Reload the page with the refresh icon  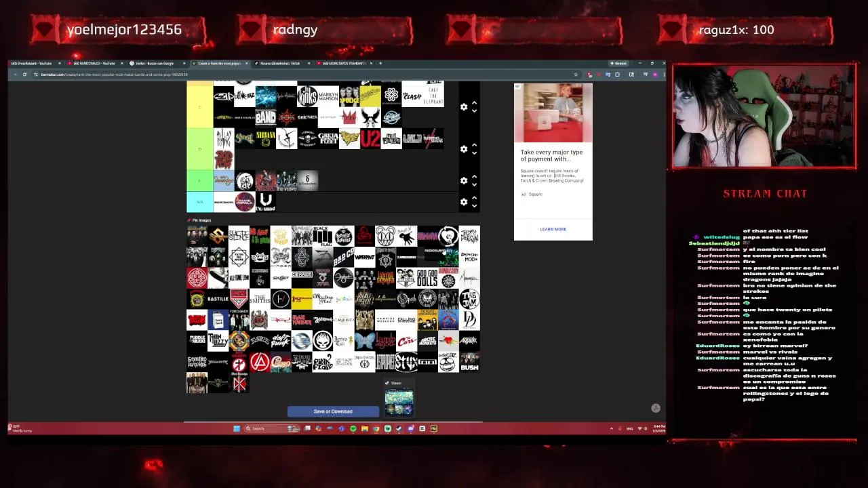click(24, 75)
